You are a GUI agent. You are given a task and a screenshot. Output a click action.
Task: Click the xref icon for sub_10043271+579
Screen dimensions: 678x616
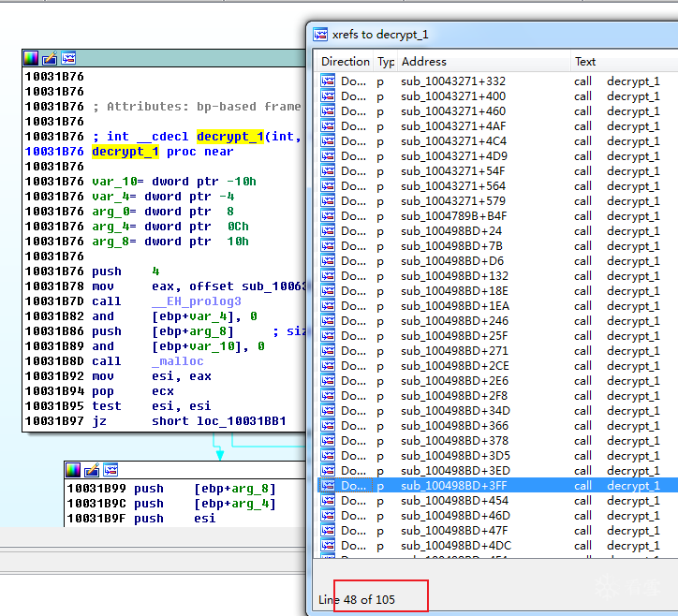click(x=328, y=201)
